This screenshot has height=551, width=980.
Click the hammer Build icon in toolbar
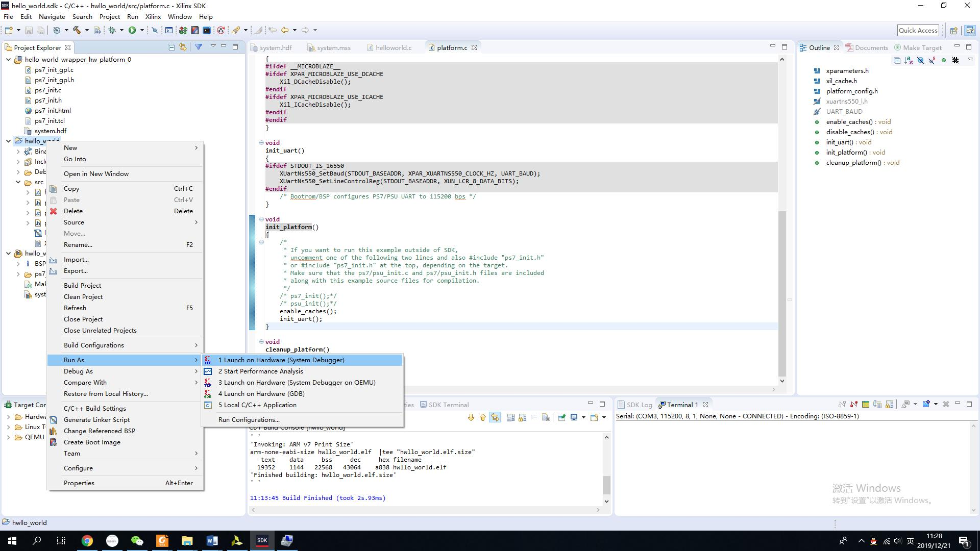77,30
